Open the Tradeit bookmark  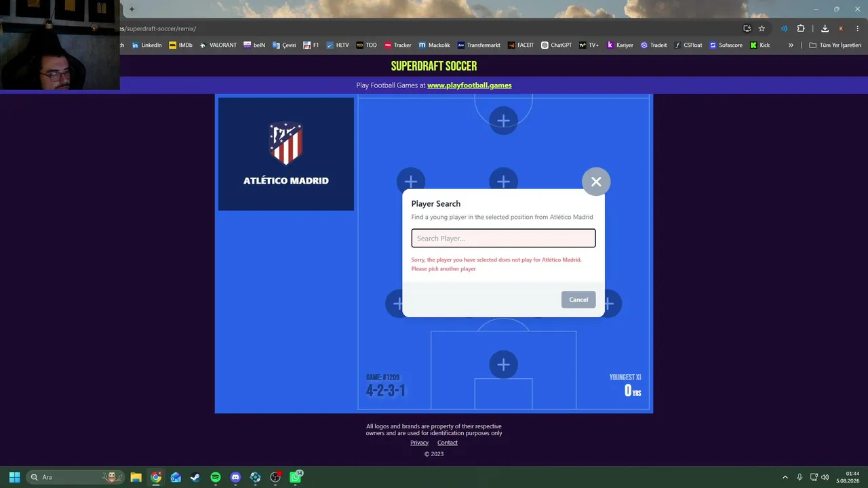pyautogui.click(x=654, y=45)
